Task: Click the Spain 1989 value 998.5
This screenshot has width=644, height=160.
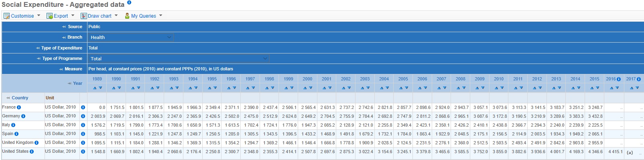Action: click(100, 134)
